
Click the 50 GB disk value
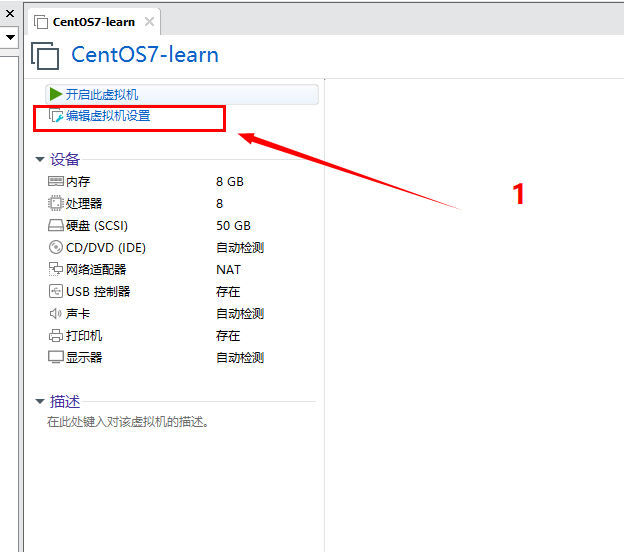[x=233, y=226]
